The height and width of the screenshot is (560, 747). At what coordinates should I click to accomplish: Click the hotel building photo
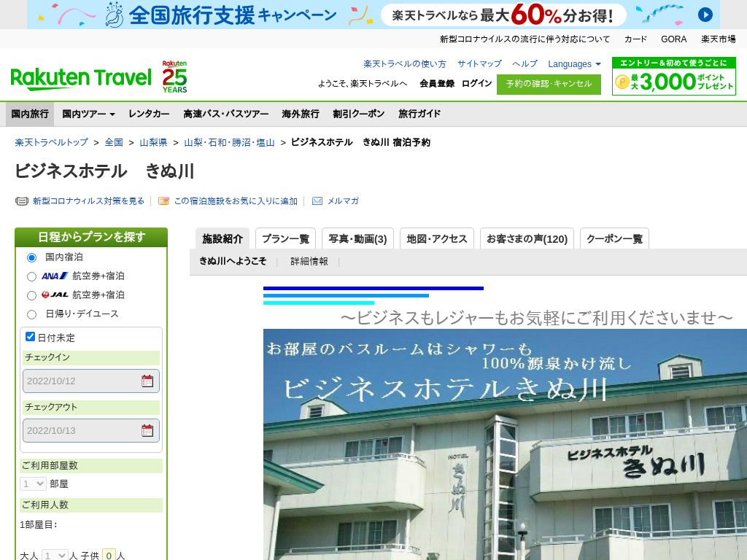click(505, 444)
